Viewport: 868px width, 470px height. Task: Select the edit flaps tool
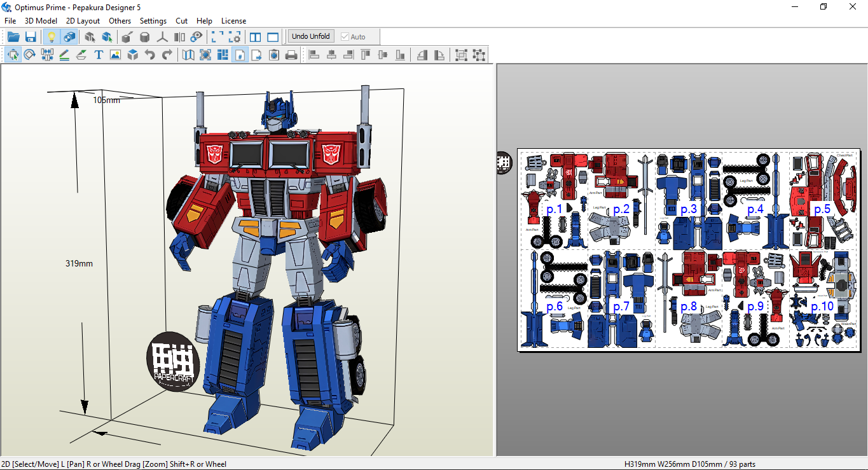click(81, 55)
